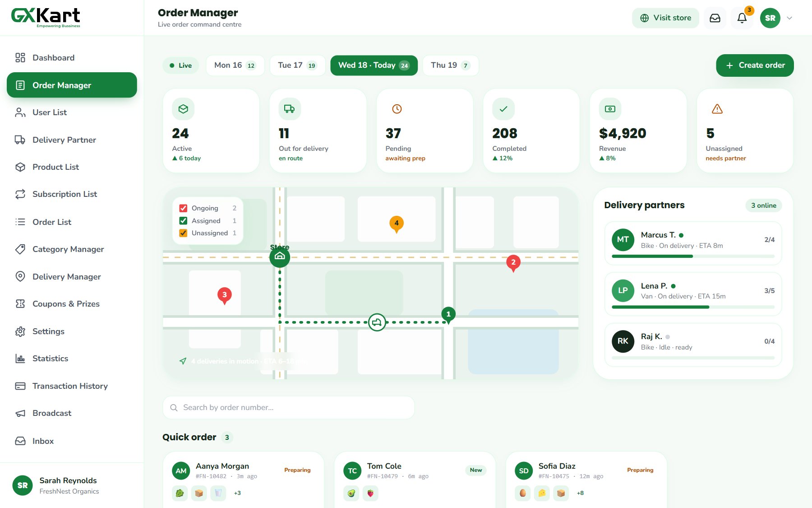The image size is (812, 508).
Task: Click the Statistics chart icon
Action: tap(20, 359)
